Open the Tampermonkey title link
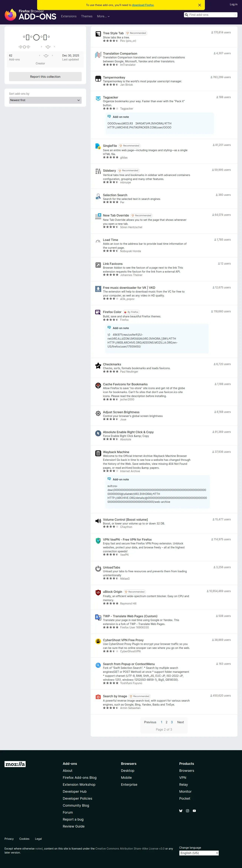The height and width of the screenshot is (868, 242). (x=114, y=78)
